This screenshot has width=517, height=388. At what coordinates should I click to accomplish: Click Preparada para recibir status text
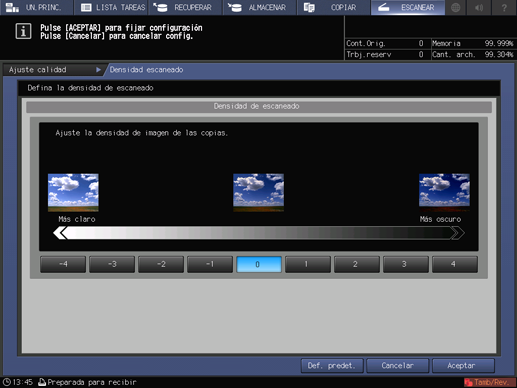[92, 382]
